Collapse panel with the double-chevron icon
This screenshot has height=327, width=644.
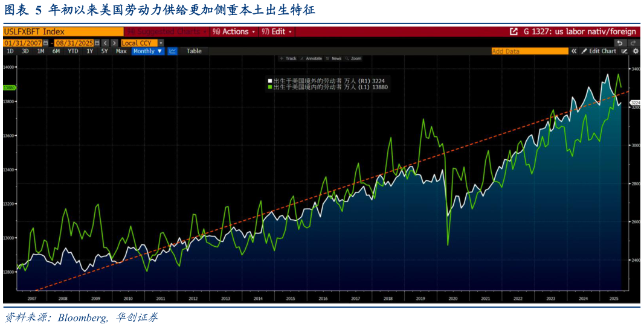(575, 51)
